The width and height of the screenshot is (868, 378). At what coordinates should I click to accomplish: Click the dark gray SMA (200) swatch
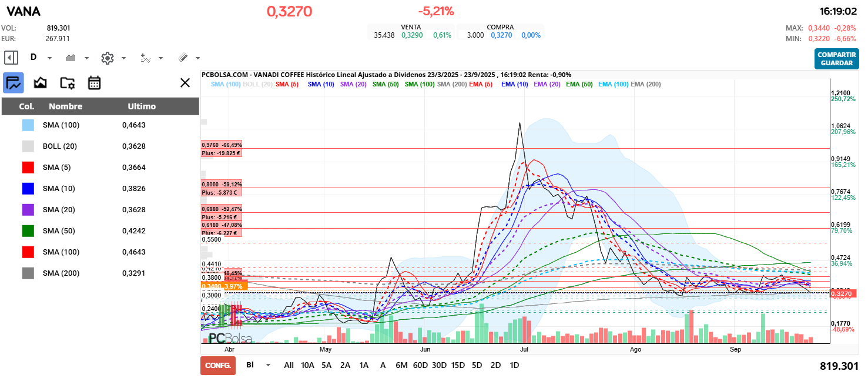(x=28, y=273)
